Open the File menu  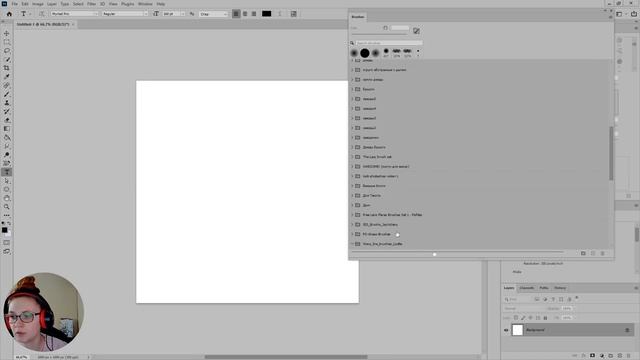[15, 4]
